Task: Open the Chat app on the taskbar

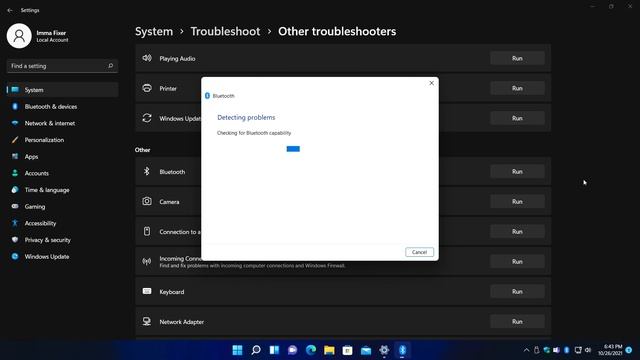Action: pos(293,350)
